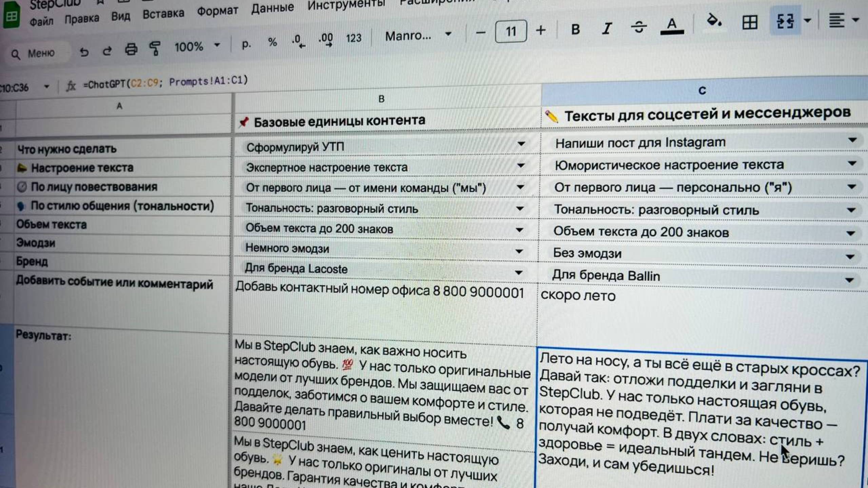
Task: Increase font size with plus button
Action: click(541, 30)
